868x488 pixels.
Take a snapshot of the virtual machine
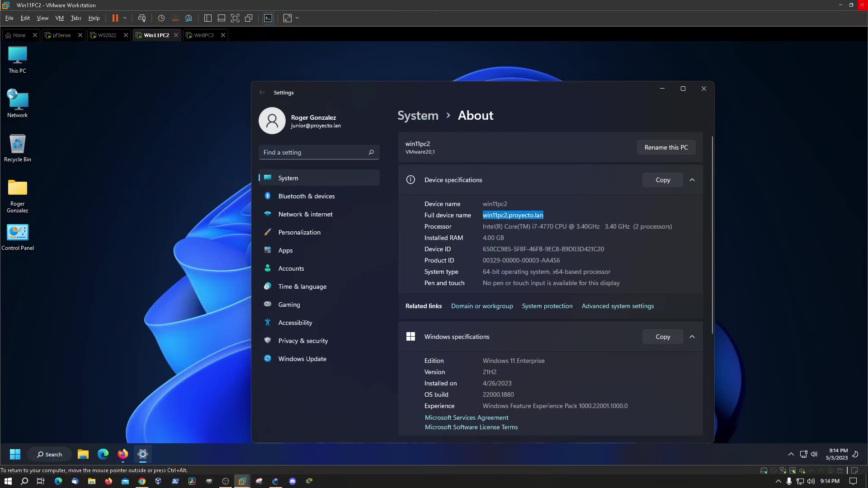[x=161, y=18]
